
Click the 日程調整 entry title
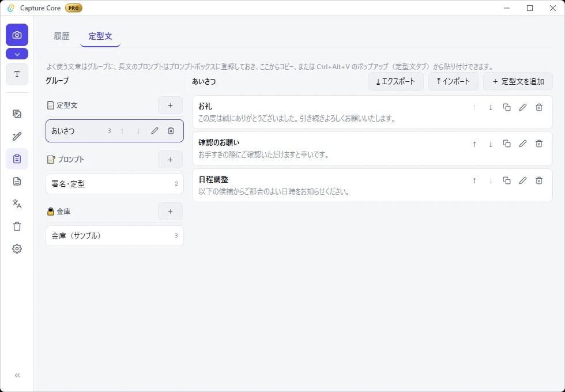[x=213, y=179]
